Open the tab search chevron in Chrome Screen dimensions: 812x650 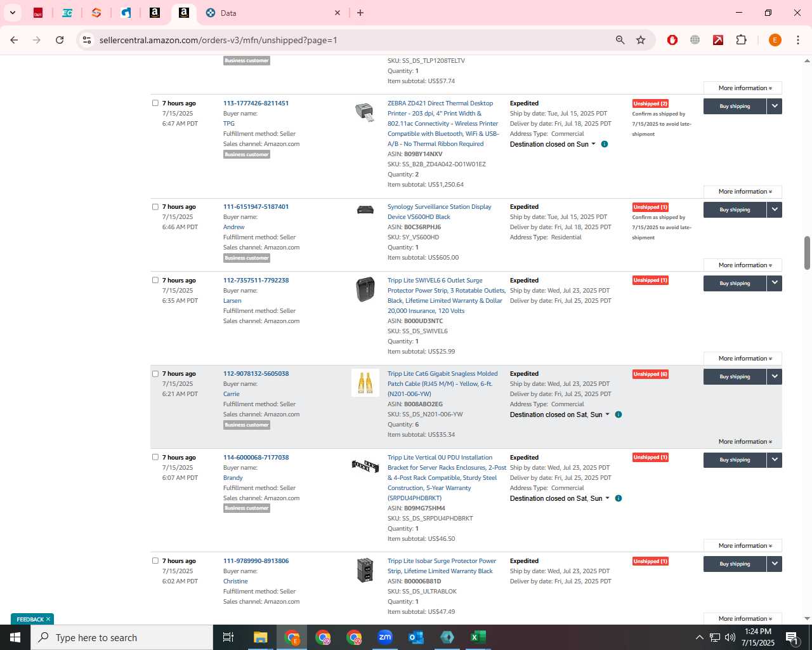click(x=12, y=13)
